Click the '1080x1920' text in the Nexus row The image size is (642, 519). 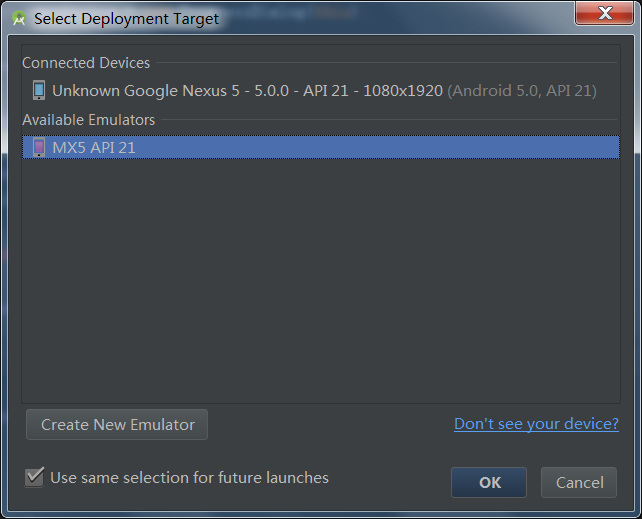click(403, 91)
